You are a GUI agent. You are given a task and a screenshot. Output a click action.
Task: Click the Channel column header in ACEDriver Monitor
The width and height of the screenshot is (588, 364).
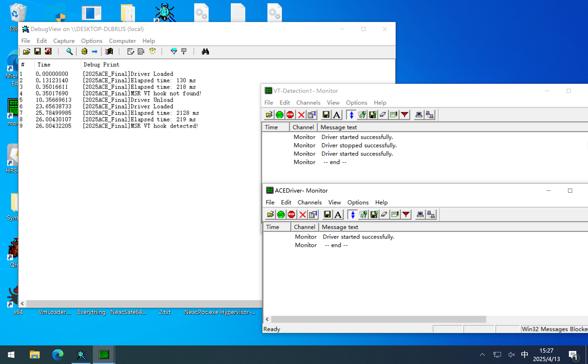point(304,227)
